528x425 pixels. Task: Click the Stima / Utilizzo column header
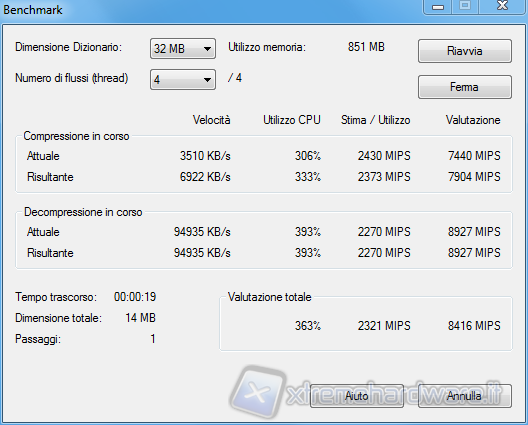(375, 120)
